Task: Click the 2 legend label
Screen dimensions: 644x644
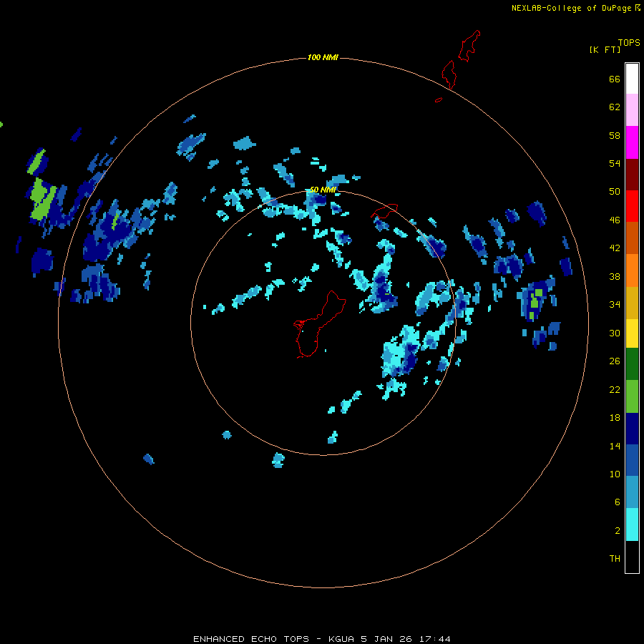Action: [617, 531]
